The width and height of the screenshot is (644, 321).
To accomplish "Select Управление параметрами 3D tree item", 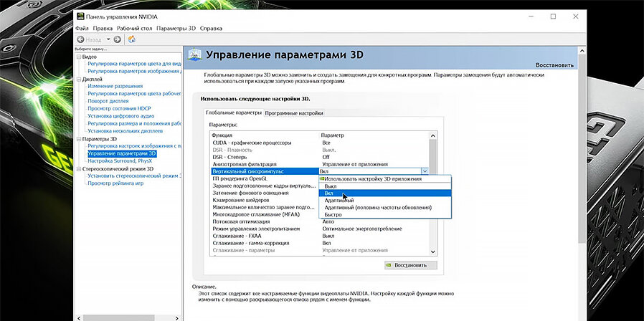I will point(122,153).
